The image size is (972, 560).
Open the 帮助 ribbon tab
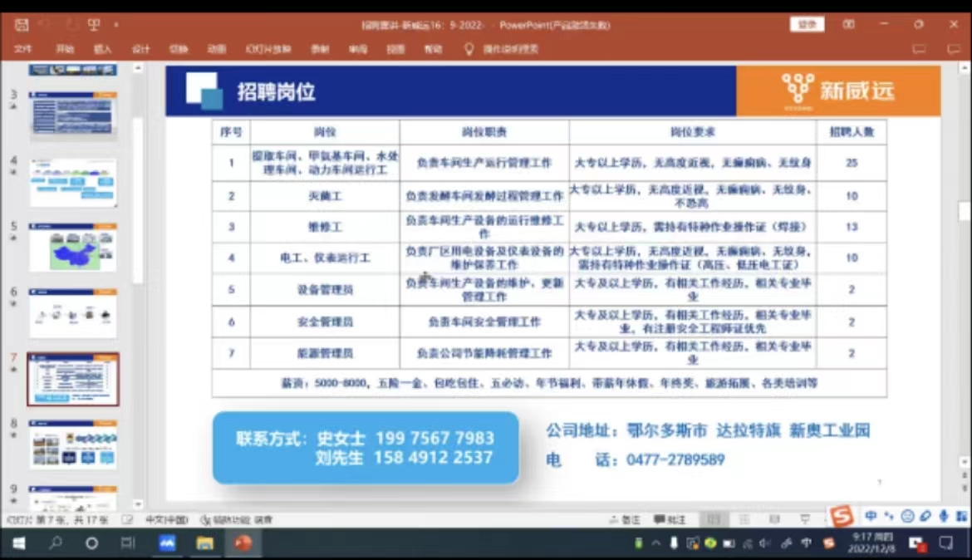tap(434, 49)
